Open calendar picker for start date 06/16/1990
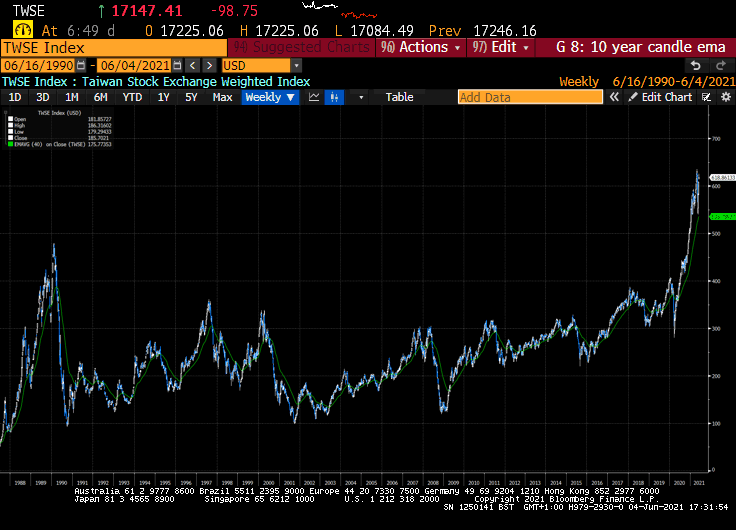The image size is (736, 530). pos(81,65)
